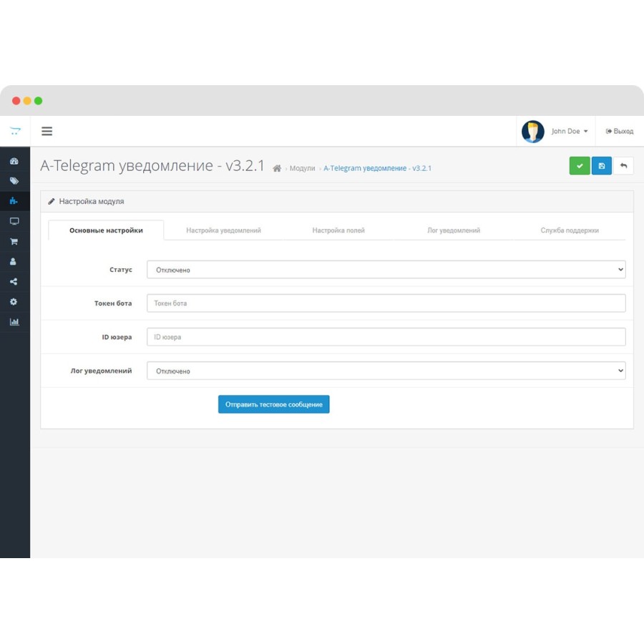Click the Статус field label
This screenshot has width=644, height=644.
pos(121,270)
